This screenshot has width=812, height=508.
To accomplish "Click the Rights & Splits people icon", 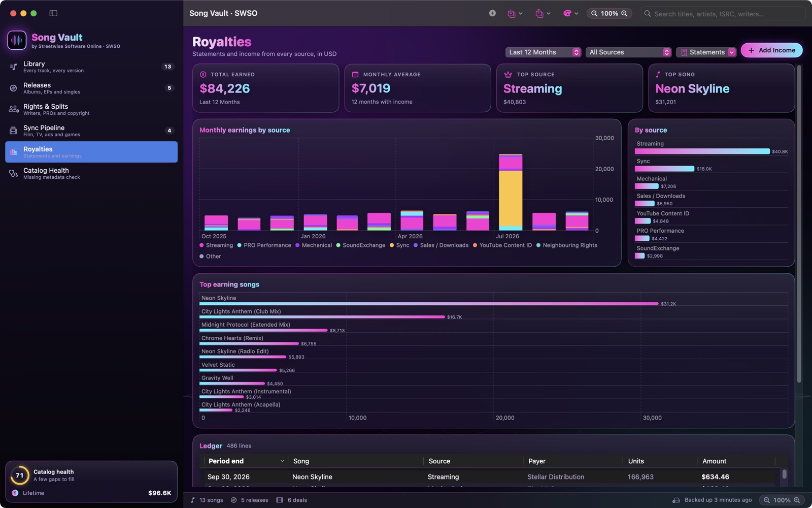I will click(14, 110).
